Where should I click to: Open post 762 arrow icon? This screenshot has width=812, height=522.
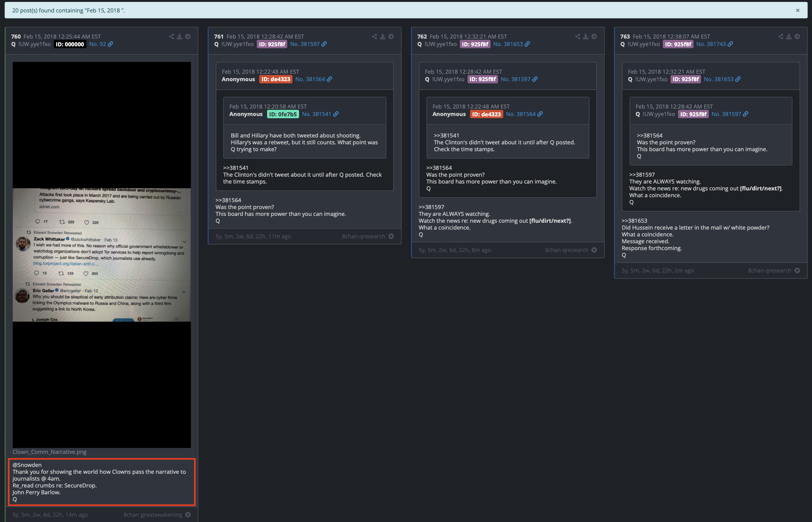pyautogui.click(x=594, y=36)
